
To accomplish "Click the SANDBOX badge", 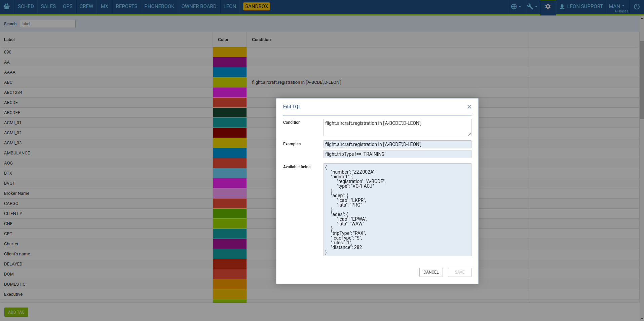I will pyautogui.click(x=257, y=6).
